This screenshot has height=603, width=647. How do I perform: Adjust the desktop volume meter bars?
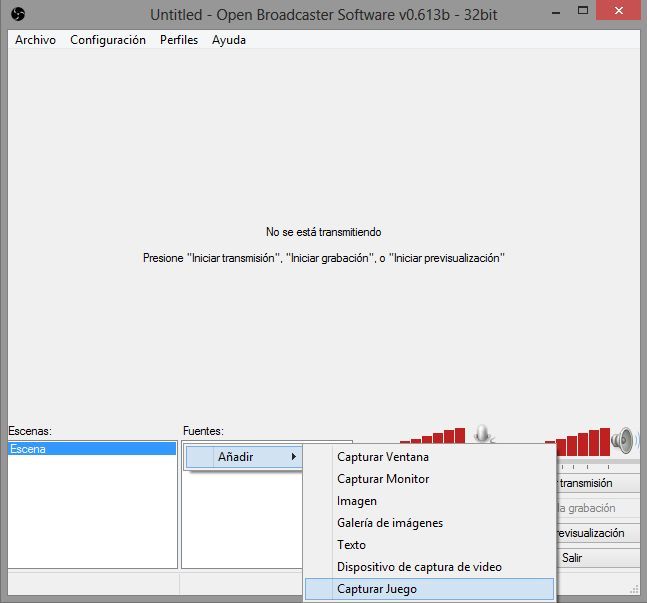click(578, 442)
